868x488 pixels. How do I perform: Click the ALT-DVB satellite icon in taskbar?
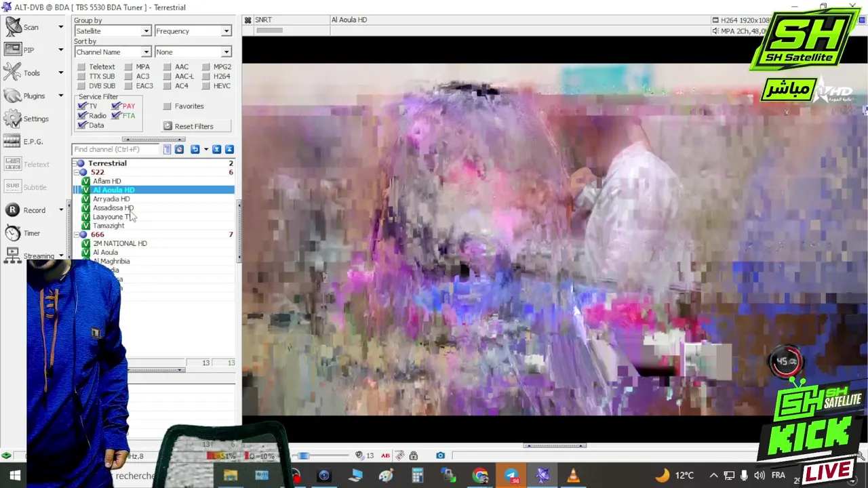[542, 475]
